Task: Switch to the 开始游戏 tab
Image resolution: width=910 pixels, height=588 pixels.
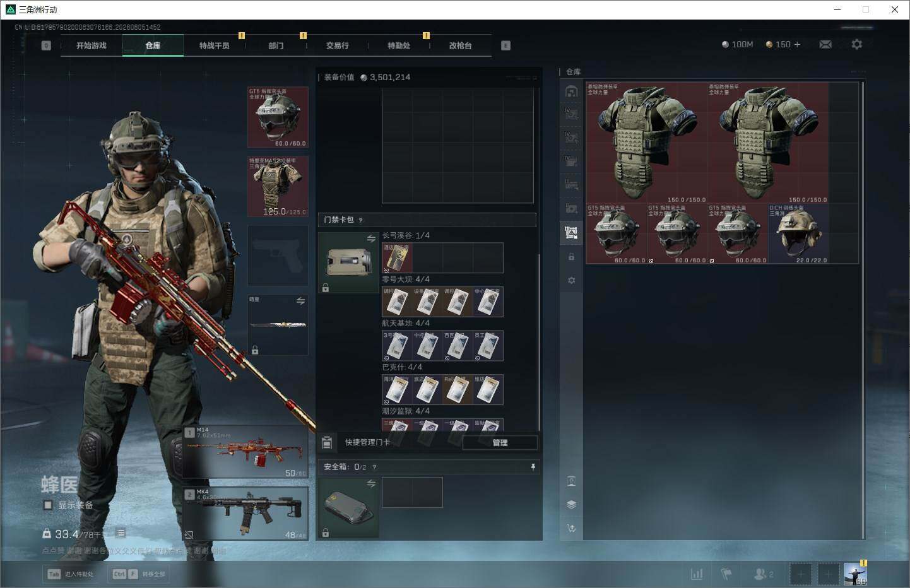Action: pos(92,45)
